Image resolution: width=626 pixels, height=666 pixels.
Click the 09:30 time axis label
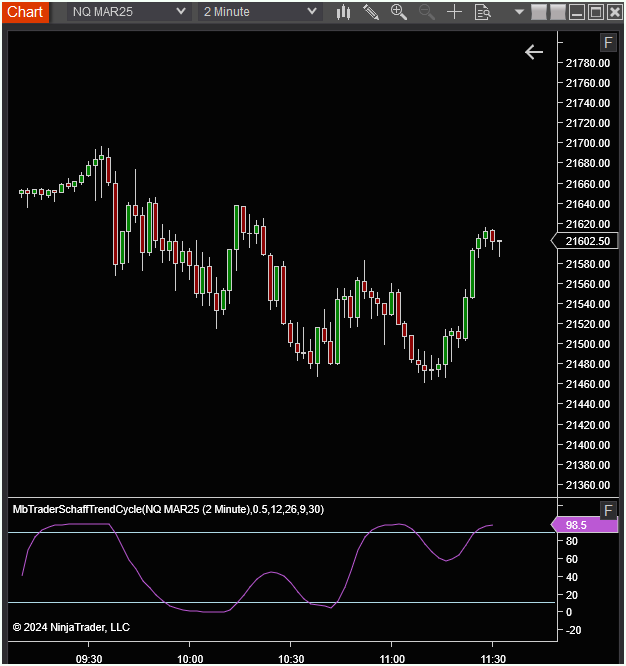(89, 659)
